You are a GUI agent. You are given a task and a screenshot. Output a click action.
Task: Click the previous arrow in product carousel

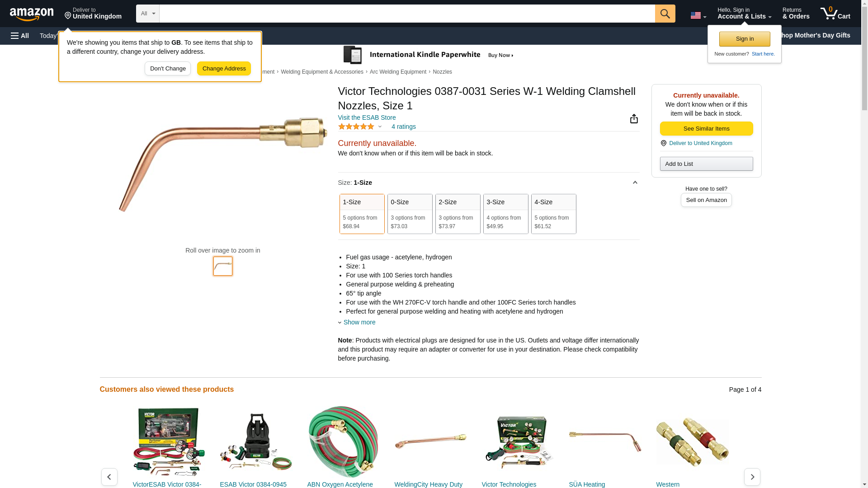coord(109,477)
